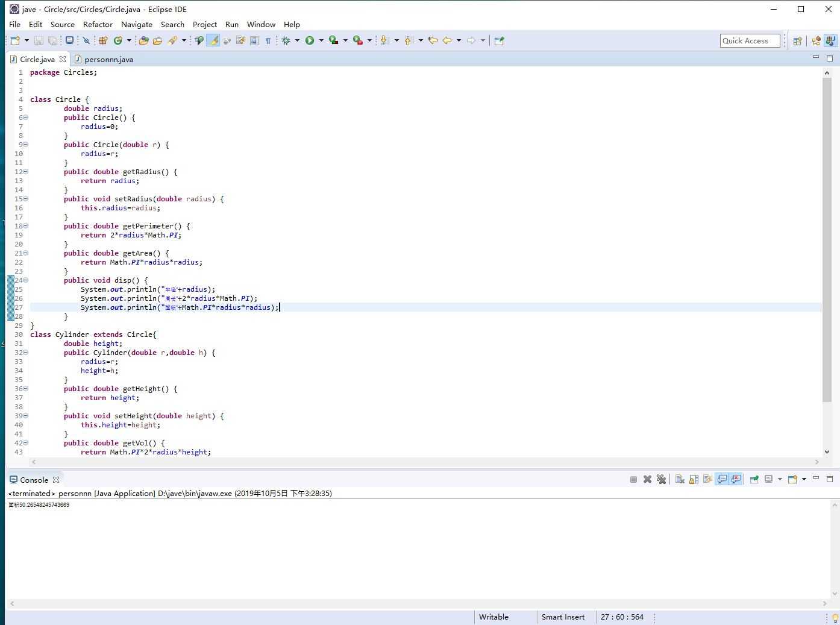Close the Circle.java editor tab

(63, 59)
